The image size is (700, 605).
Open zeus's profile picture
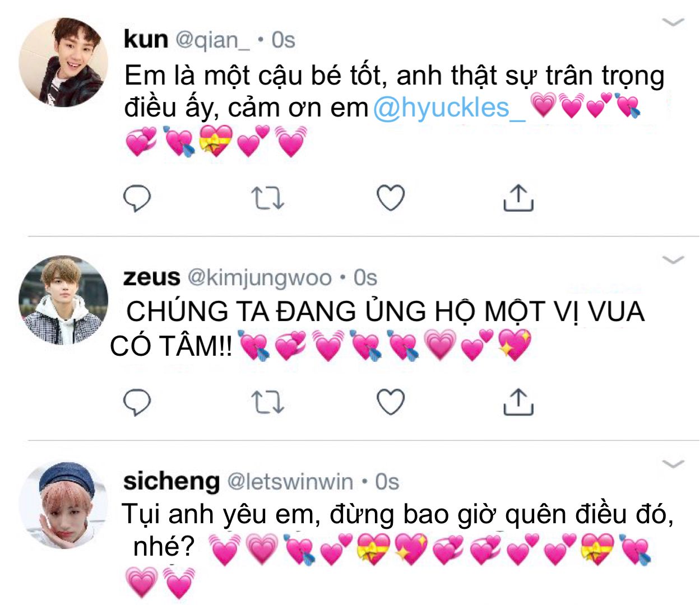pos(63,300)
